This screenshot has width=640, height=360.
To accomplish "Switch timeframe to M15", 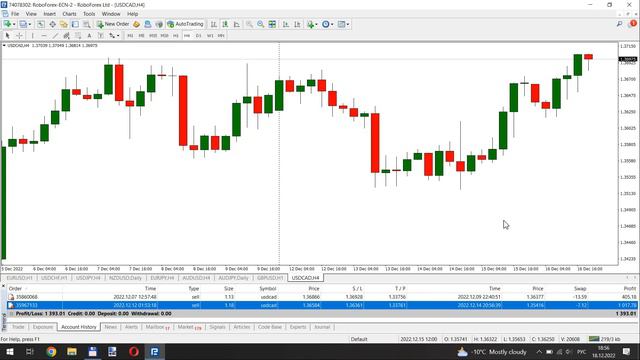I will coord(153,36).
